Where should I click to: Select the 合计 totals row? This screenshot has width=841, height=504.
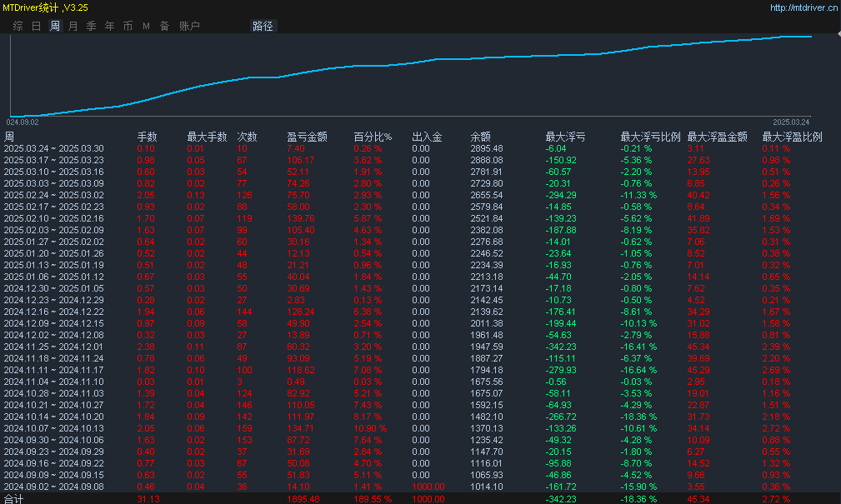pos(15,498)
